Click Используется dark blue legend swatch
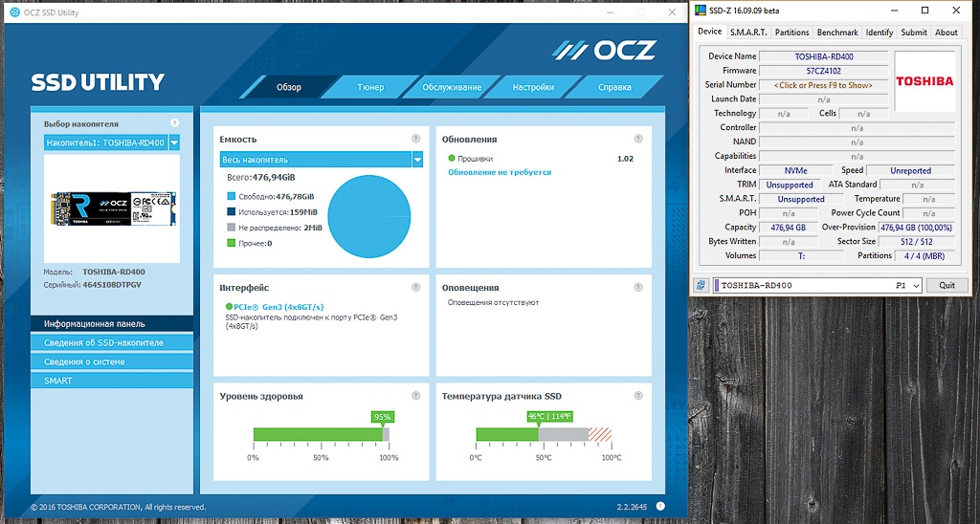This screenshot has width=980, height=524. click(232, 211)
